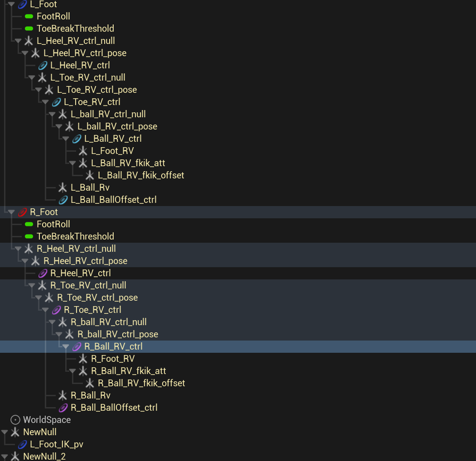Click the red control icon of R_Foot
Viewport: 476px width, 461px height.
(23, 212)
